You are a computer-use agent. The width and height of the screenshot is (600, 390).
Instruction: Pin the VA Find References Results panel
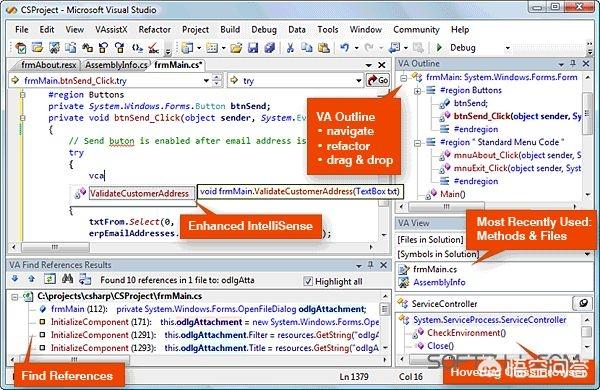click(370, 265)
